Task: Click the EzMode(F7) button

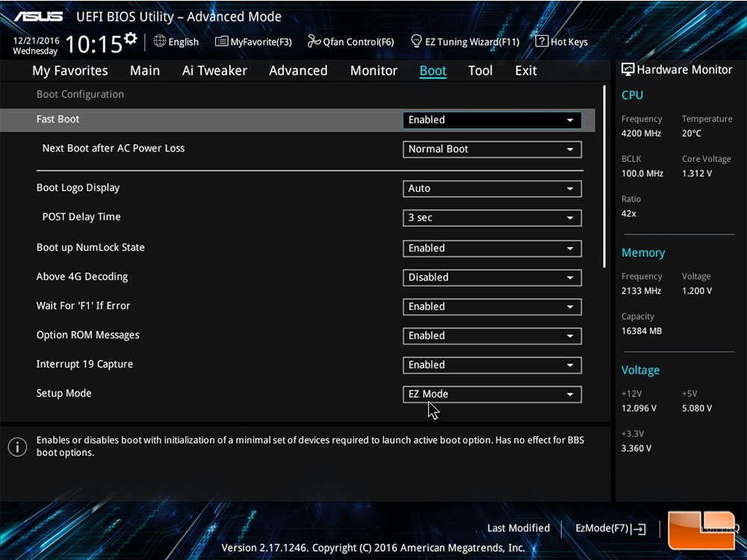Action: (x=611, y=529)
